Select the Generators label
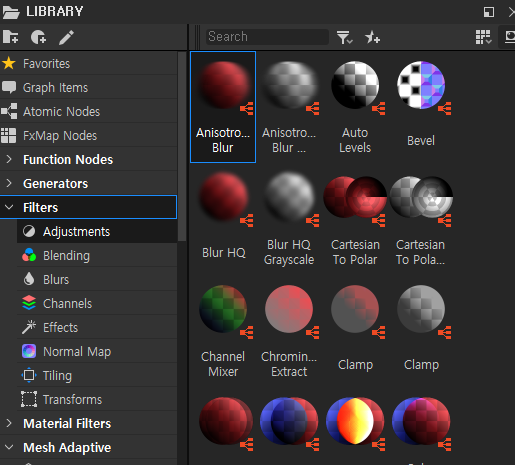Viewport: 515px width, 465px height. pos(56,184)
